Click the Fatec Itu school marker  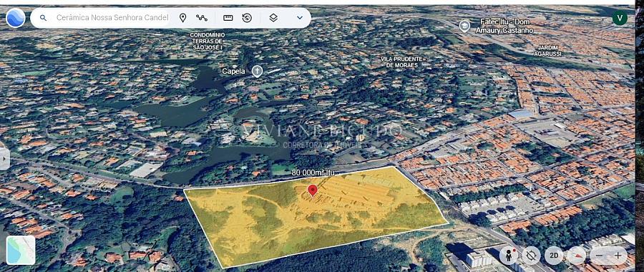click(x=464, y=26)
